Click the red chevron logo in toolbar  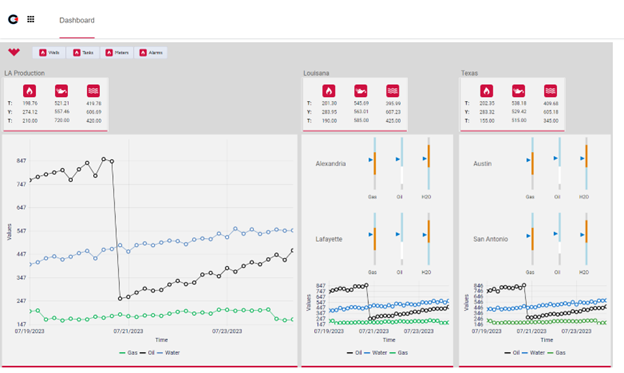(x=14, y=52)
